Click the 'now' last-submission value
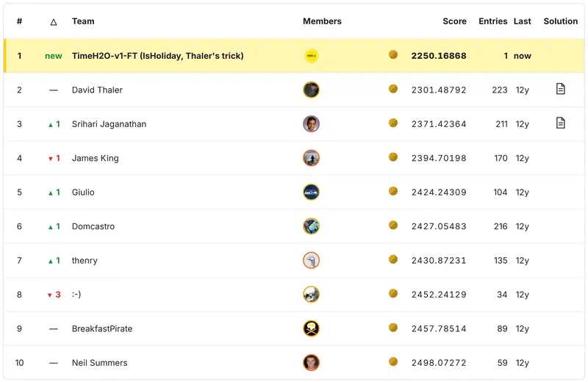The height and width of the screenshot is (382, 588). 523,56
